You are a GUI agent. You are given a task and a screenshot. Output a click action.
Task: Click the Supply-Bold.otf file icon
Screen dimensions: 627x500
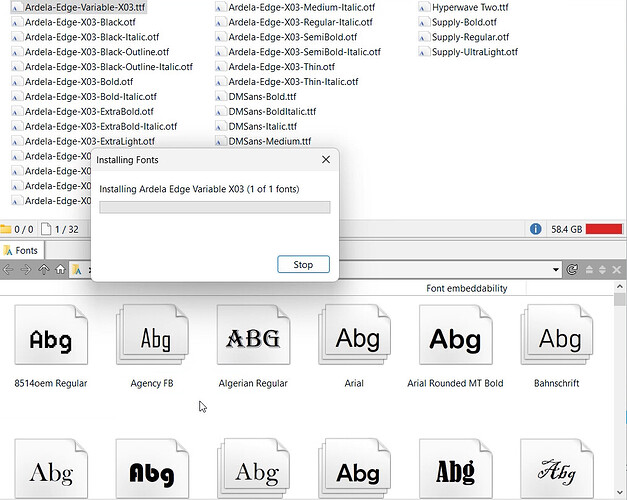(423, 22)
